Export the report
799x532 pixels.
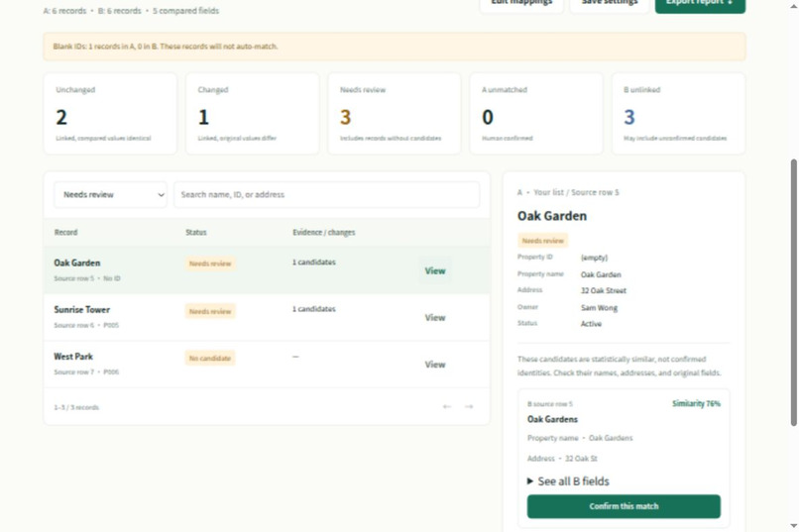tap(700, 4)
